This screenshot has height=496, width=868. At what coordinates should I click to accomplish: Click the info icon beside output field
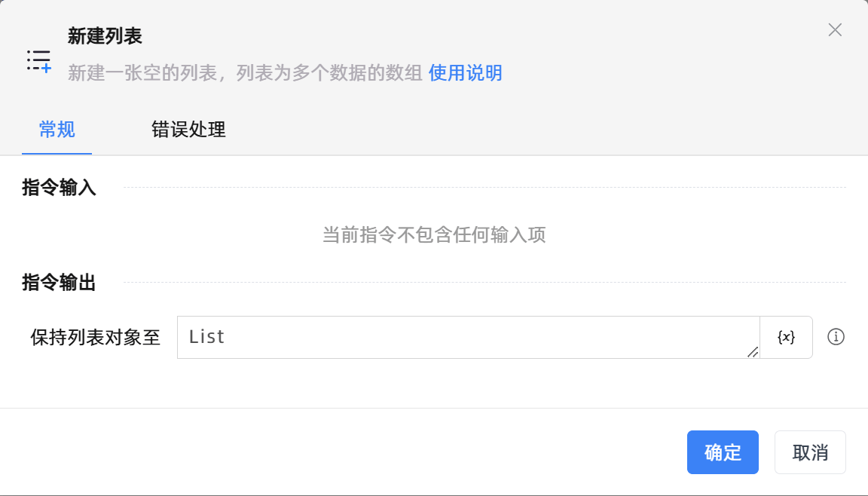836,337
